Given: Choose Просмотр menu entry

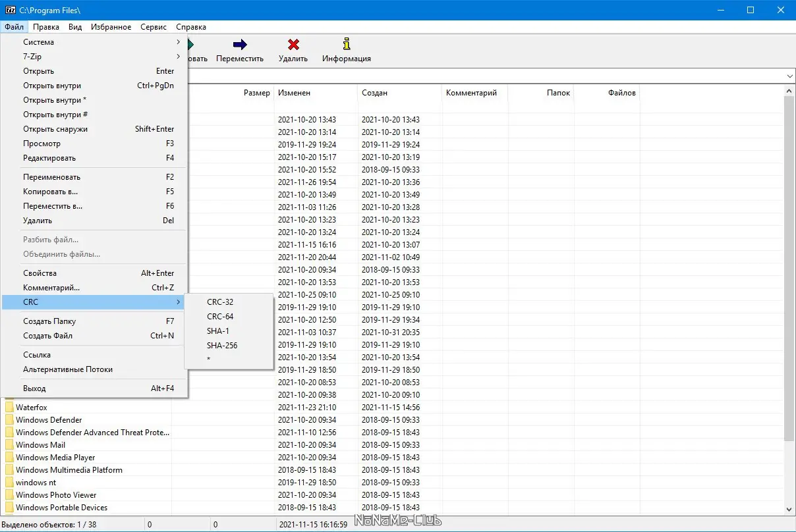Looking at the screenshot, I should click(x=95, y=144).
